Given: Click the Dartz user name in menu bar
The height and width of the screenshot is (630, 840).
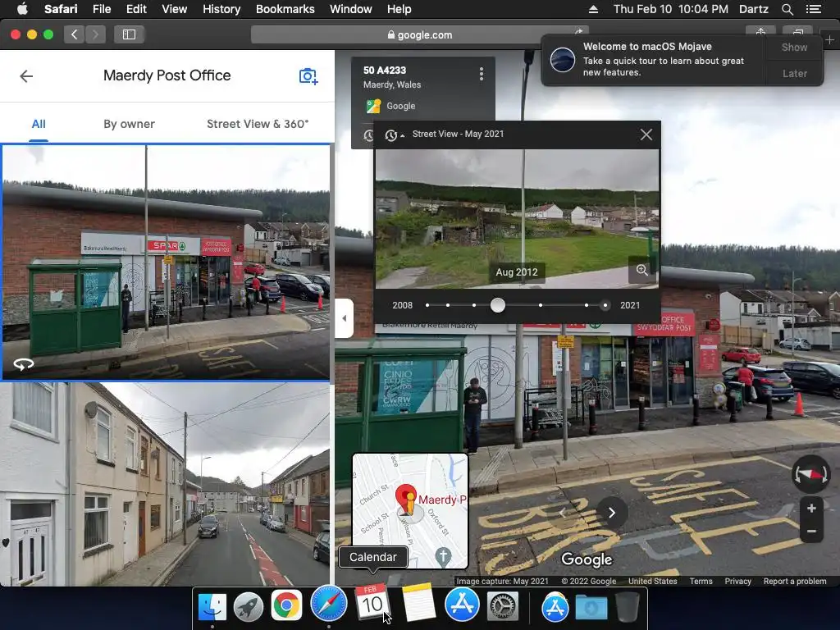Looking at the screenshot, I should [753, 9].
